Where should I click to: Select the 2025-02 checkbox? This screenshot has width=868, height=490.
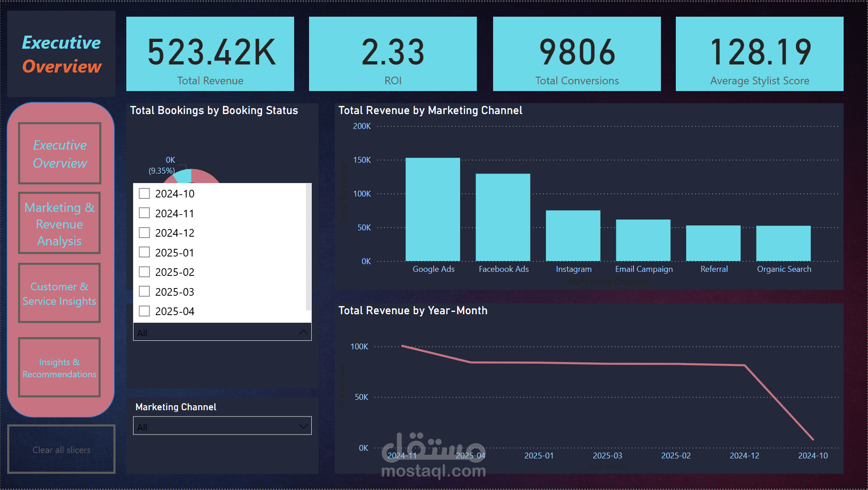click(x=144, y=272)
